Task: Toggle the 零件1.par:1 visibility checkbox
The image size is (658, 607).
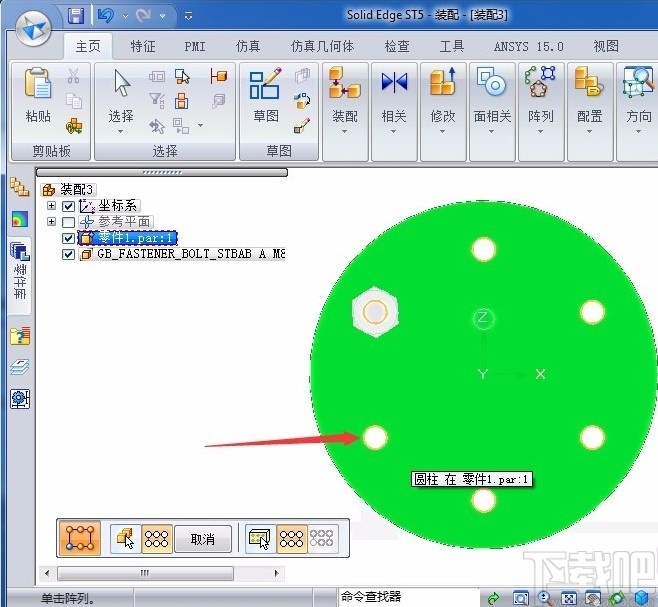Action: tap(68, 238)
